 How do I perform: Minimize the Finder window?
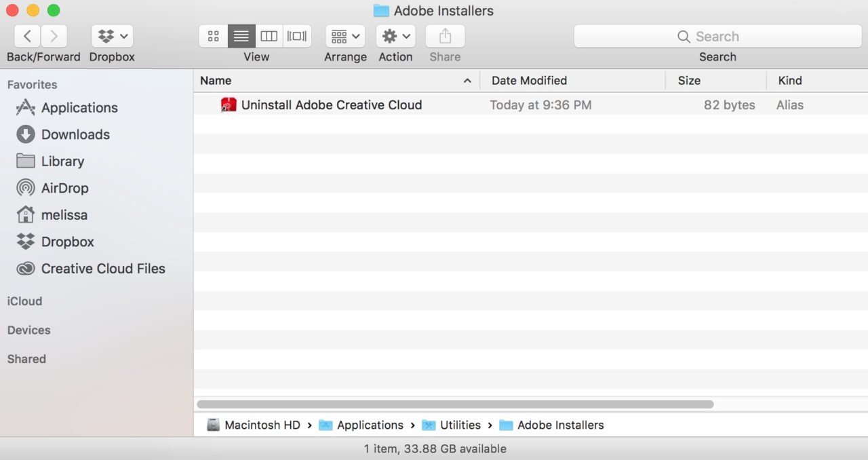point(33,10)
